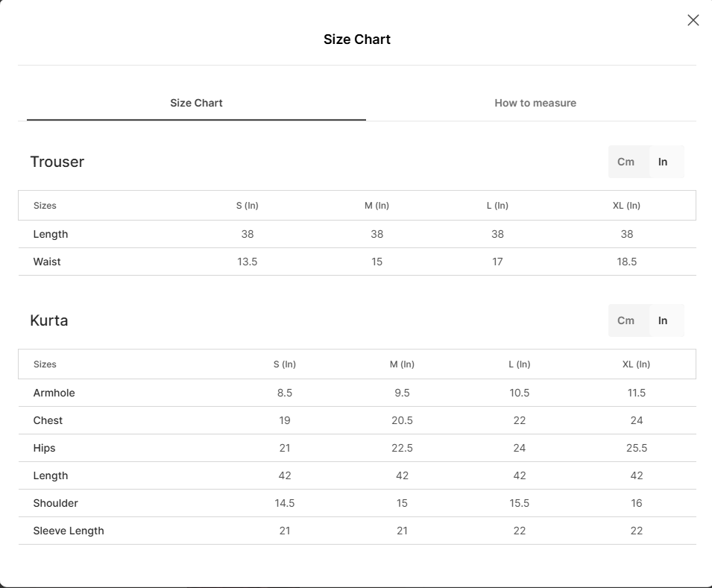712x588 pixels.
Task: Click the Kurta Sleeve Length row label
Action: pos(69,531)
